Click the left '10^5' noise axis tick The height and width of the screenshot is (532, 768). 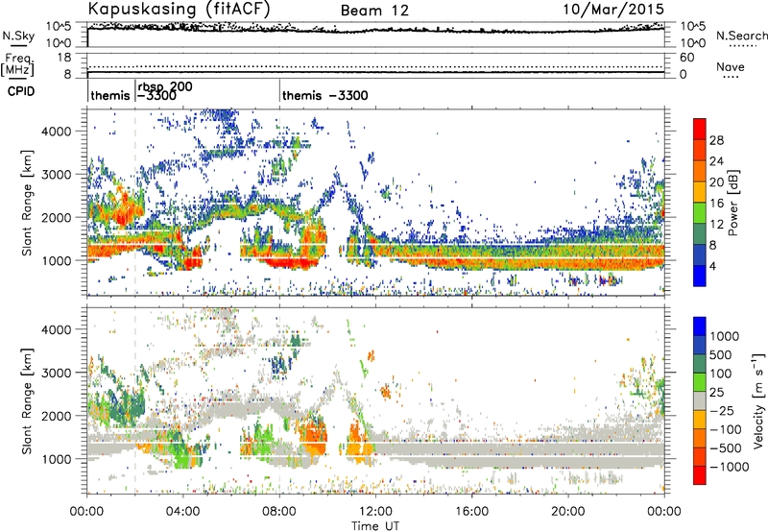pyautogui.click(x=59, y=27)
